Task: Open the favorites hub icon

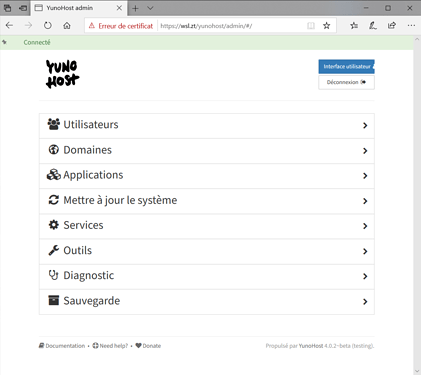Action: [354, 26]
